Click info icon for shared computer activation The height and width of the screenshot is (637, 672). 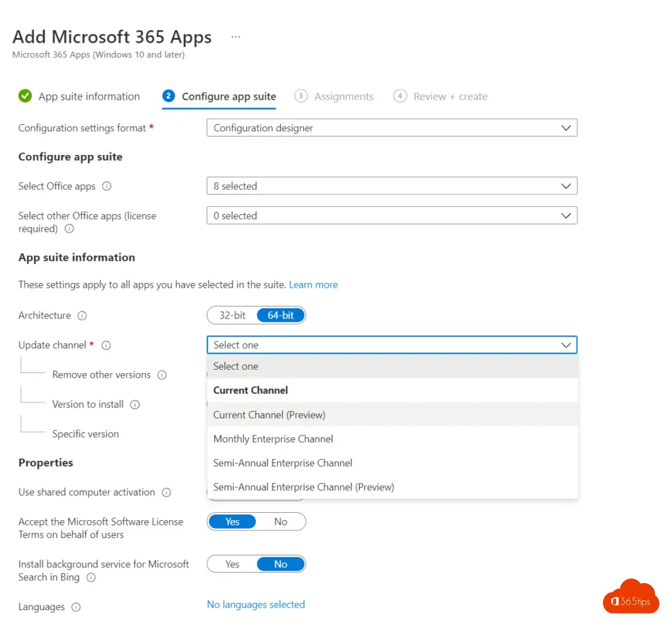[167, 493]
